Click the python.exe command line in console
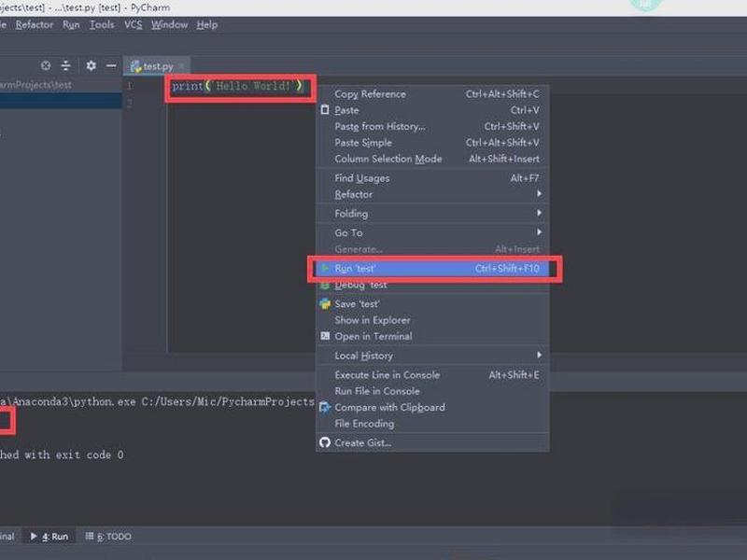 157,402
